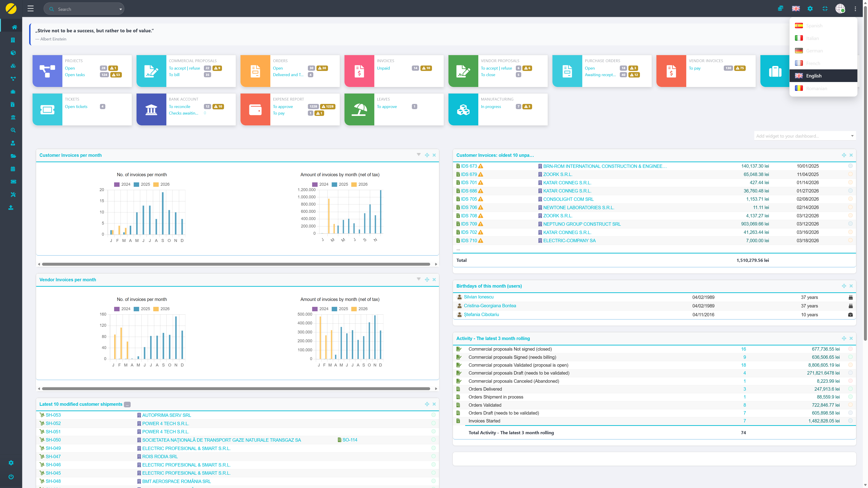Viewport: 868px width, 488px height.
Task: Open invoice IDS 673 link
Action: (x=469, y=166)
